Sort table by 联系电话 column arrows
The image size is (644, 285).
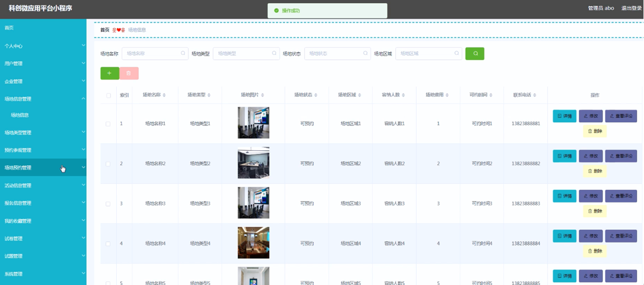[535, 95]
